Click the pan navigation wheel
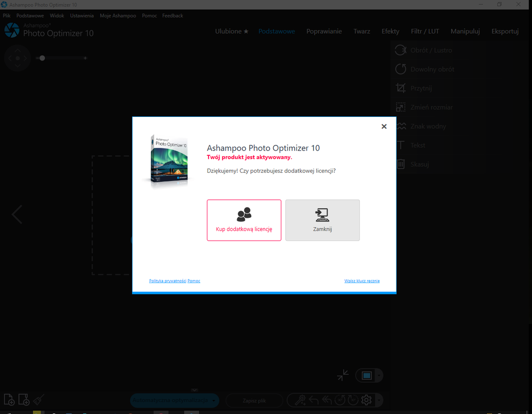This screenshot has height=414, width=532. [x=18, y=58]
